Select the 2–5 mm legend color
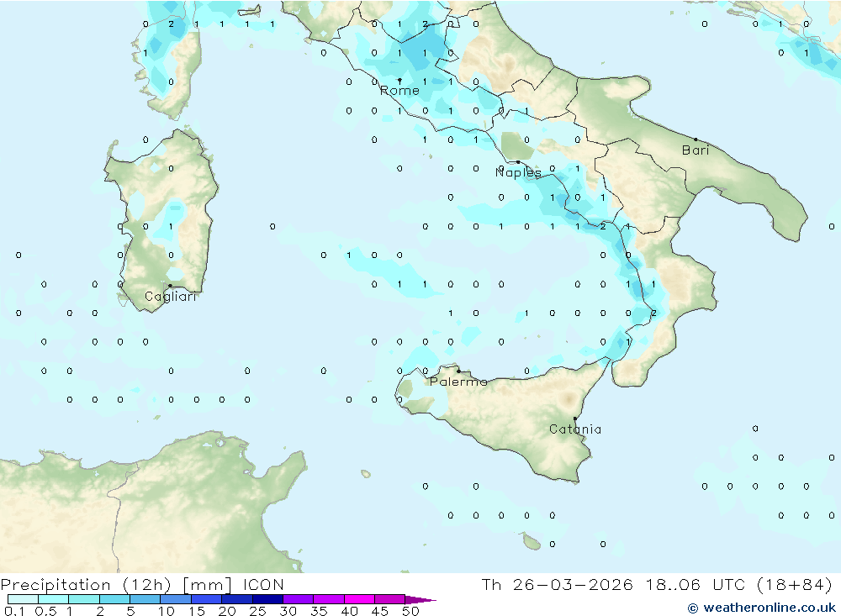The width and height of the screenshot is (841, 616). point(114,599)
